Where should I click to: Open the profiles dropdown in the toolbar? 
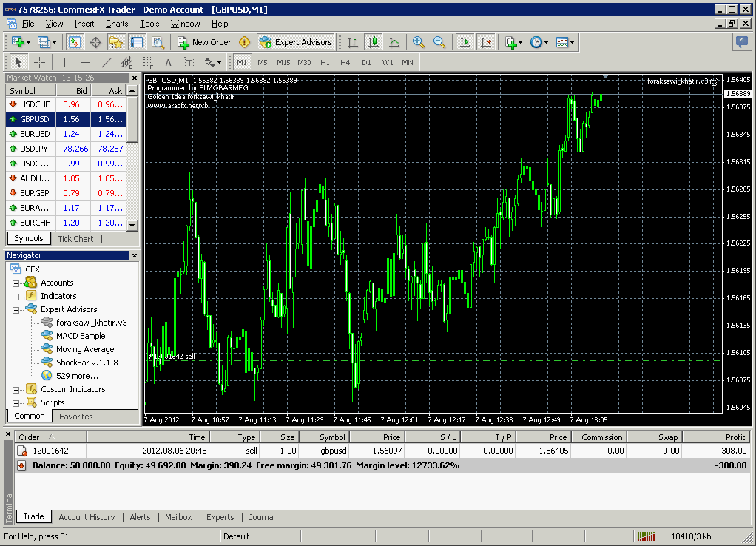(x=54, y=42)
